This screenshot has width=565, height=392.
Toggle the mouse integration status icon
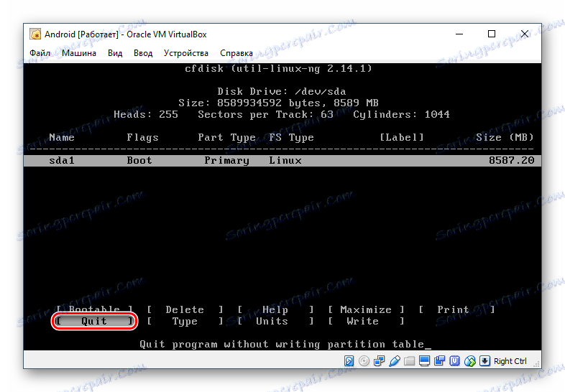470,360
